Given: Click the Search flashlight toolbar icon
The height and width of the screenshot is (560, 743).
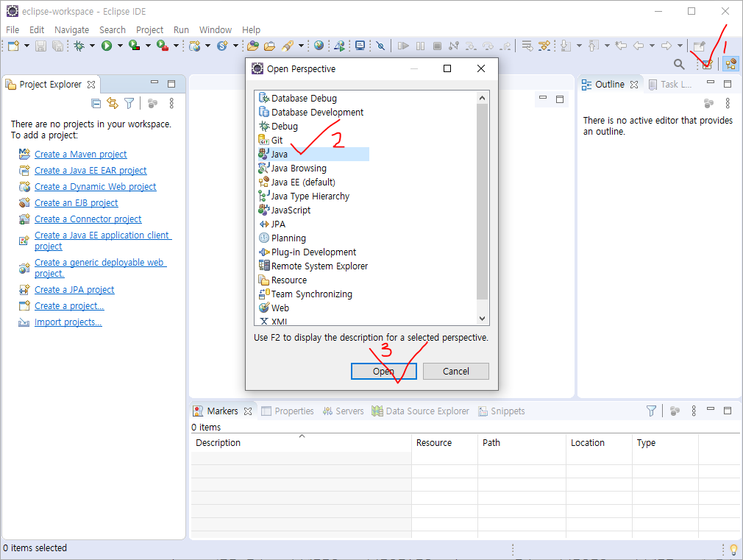Looking at the screenshot, I should tap(287, 46).
